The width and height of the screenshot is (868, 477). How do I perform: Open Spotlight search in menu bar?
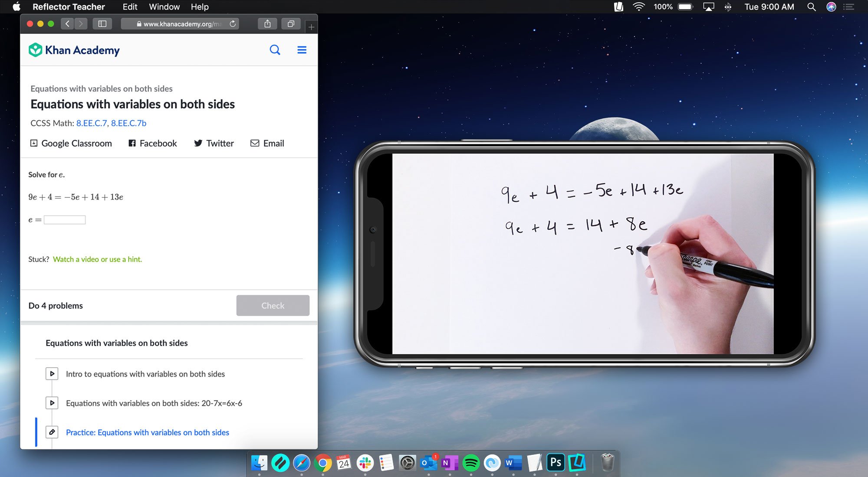click(x=811, y=7)
